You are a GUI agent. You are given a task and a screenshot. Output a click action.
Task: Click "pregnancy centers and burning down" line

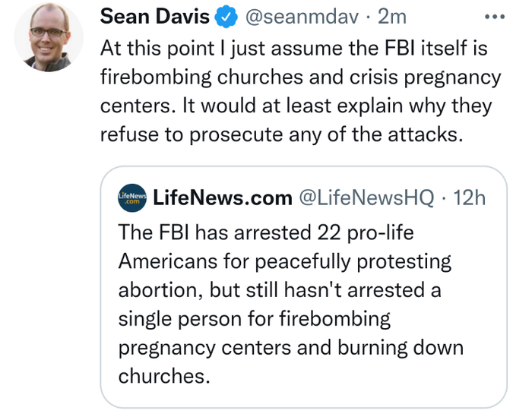pos(290,348)
